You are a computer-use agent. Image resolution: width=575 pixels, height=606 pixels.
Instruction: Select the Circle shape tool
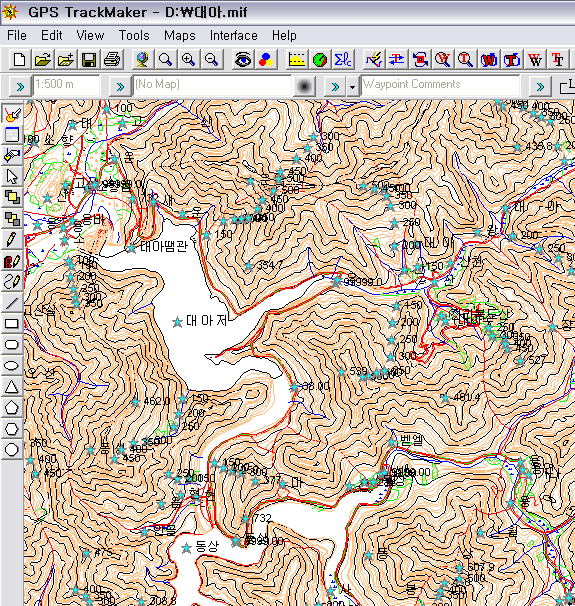[x=12, y=449]
